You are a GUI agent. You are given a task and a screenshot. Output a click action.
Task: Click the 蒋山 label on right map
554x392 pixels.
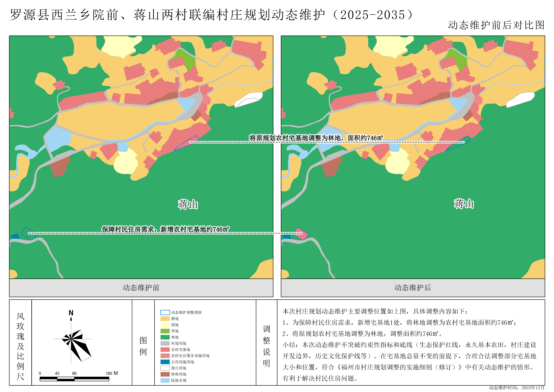[464, 204]
